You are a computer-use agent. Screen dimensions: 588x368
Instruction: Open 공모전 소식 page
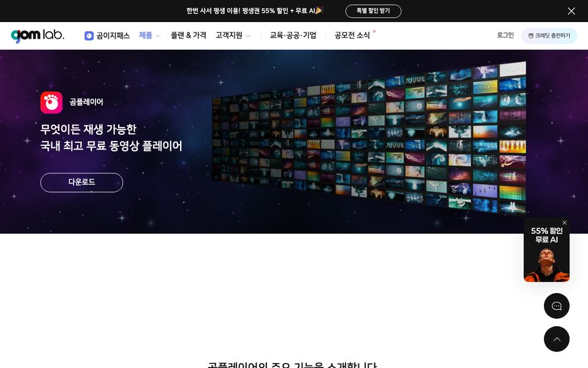(352, 36)
